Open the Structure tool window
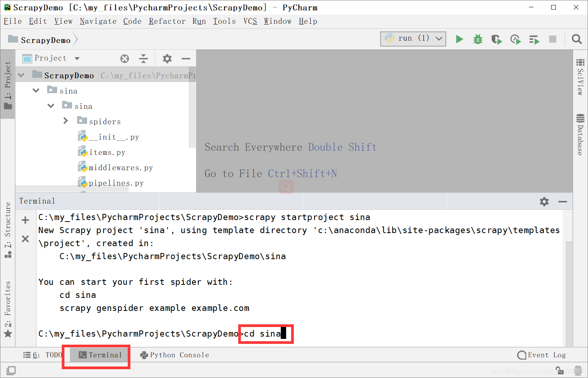Image resolution: width=588 pixels, height=378 pixels. tap(8, 230)
